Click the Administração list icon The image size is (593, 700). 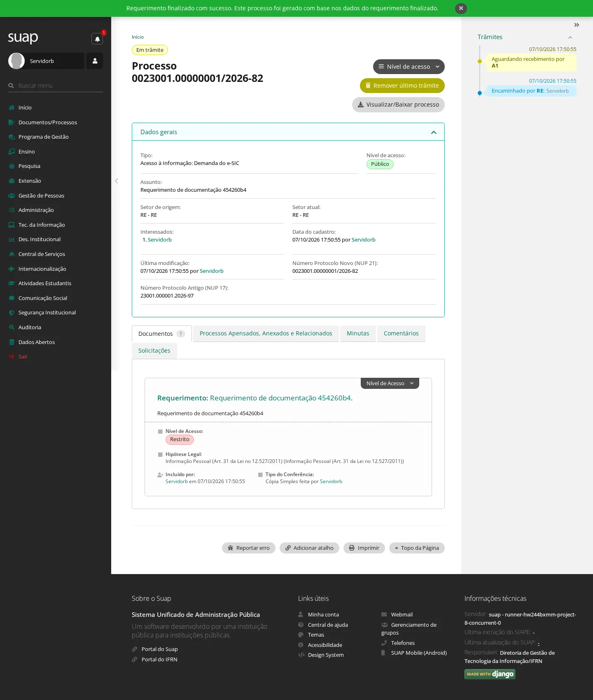(x=12, y=210)
